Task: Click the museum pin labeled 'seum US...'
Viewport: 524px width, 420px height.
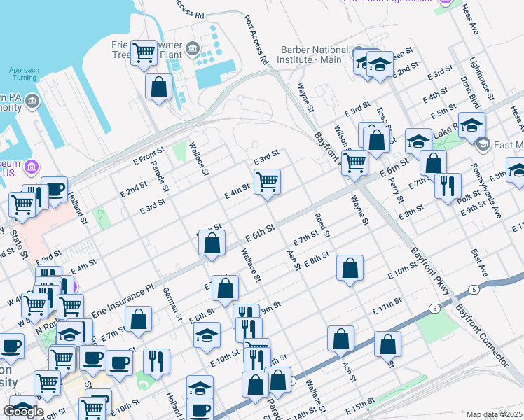Action: pyautogui.click(x=32, y=167)
